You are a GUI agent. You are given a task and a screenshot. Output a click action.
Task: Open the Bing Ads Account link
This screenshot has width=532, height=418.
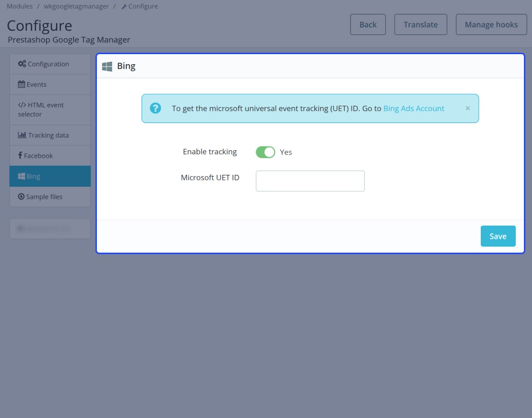pyautogui.click(x=414, y=109)
